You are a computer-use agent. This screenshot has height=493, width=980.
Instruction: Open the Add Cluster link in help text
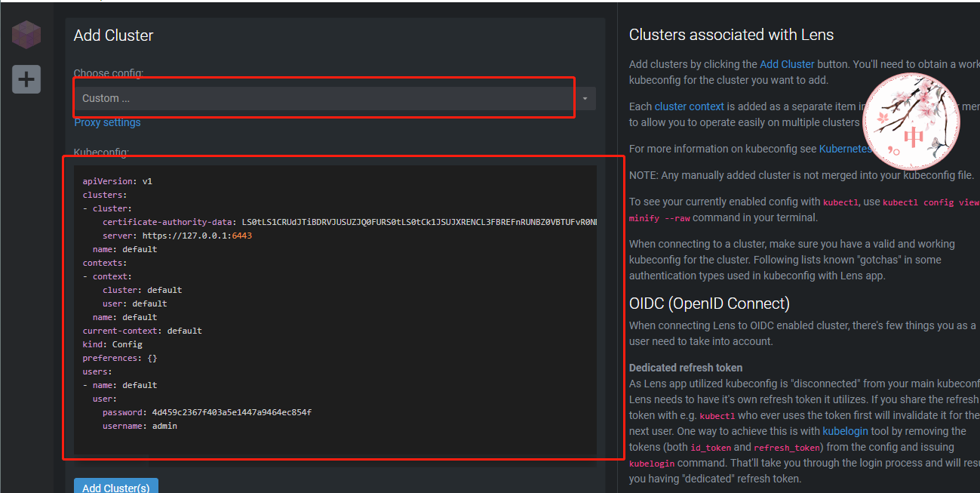coord(787,64)
